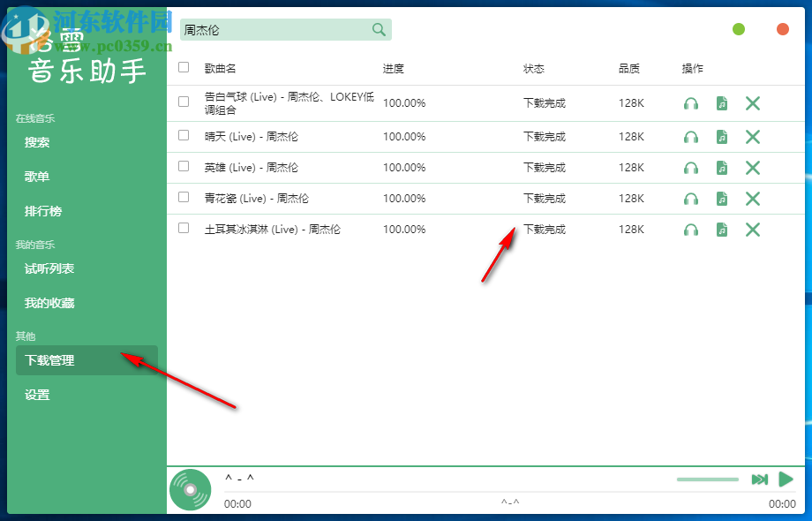This screenshot has height=521, width=812.
Task: Play 晴天 (Live) with headphone icon
Action: (691, 137)
